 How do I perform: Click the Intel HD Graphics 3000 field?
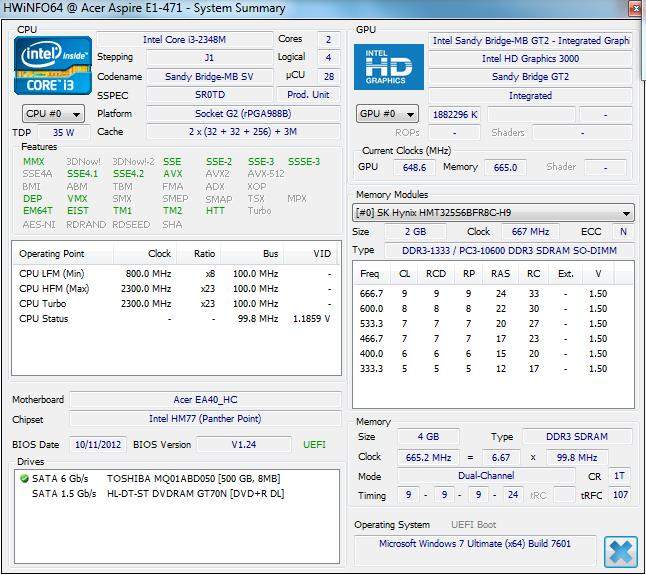(530, 58)
